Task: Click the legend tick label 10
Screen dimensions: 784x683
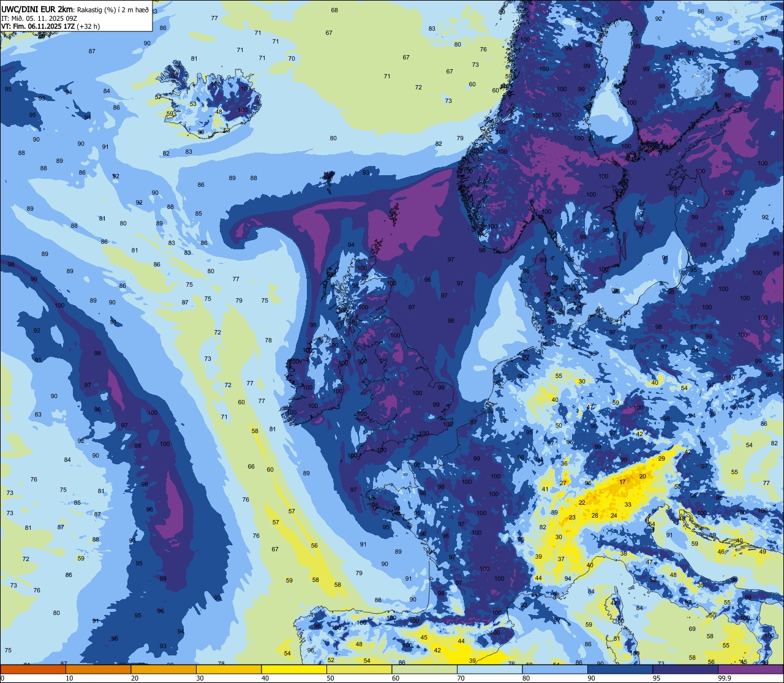Action: tap(69, 678)
